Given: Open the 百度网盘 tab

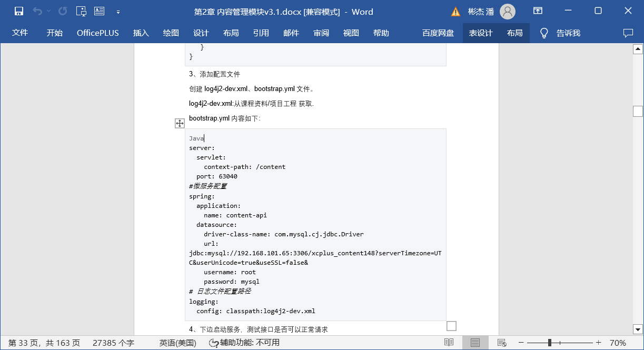Looking at the screenshot, I should click(x=438, y=33).
